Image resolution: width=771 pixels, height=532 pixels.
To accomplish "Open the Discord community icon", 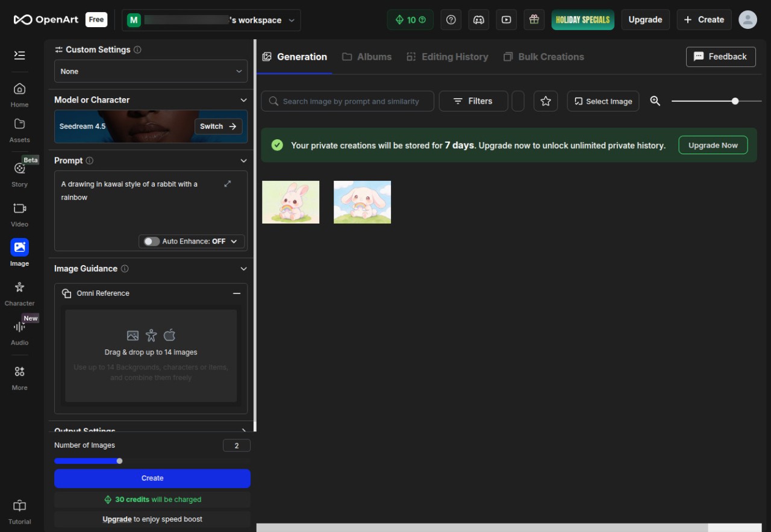I will tap(479, 20).
